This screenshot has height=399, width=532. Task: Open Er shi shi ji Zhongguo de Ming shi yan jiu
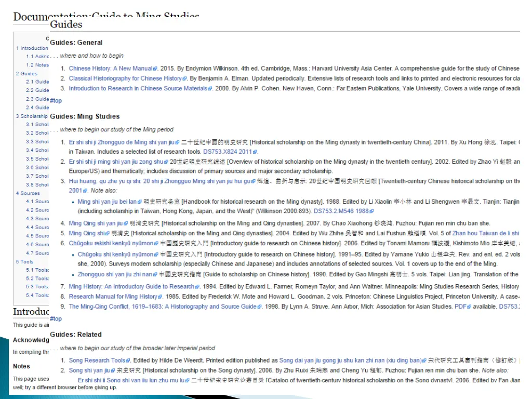[122, 142]
